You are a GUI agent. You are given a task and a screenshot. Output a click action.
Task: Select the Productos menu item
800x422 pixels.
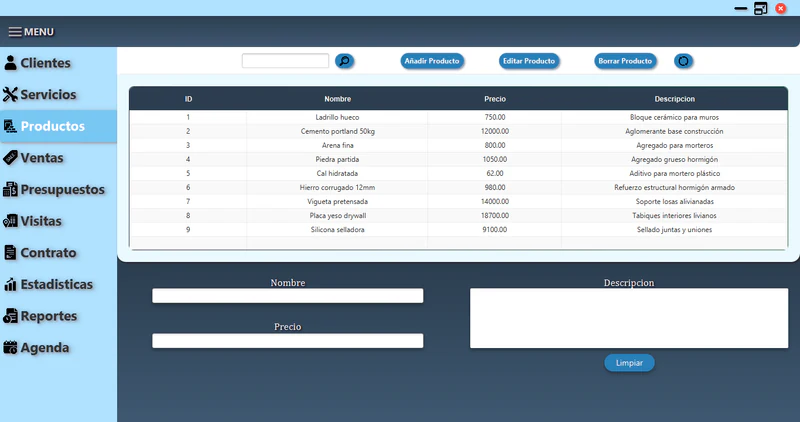tap(58, 126)
